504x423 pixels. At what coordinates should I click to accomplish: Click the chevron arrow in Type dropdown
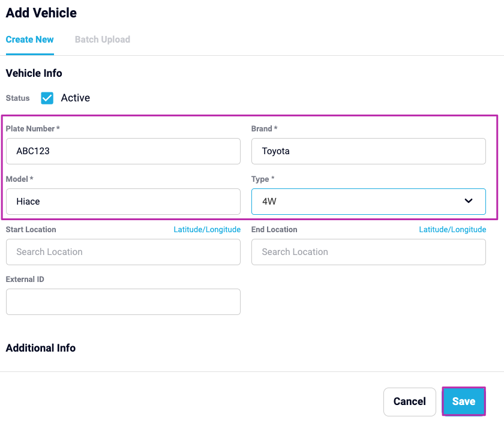tap(469, 201)
